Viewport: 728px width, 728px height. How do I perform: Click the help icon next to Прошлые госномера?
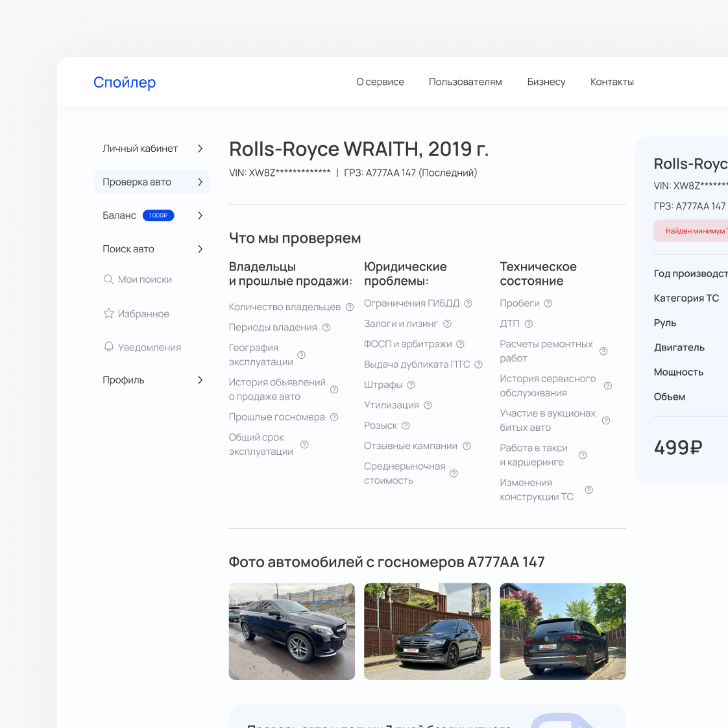(x=334, y=417)
